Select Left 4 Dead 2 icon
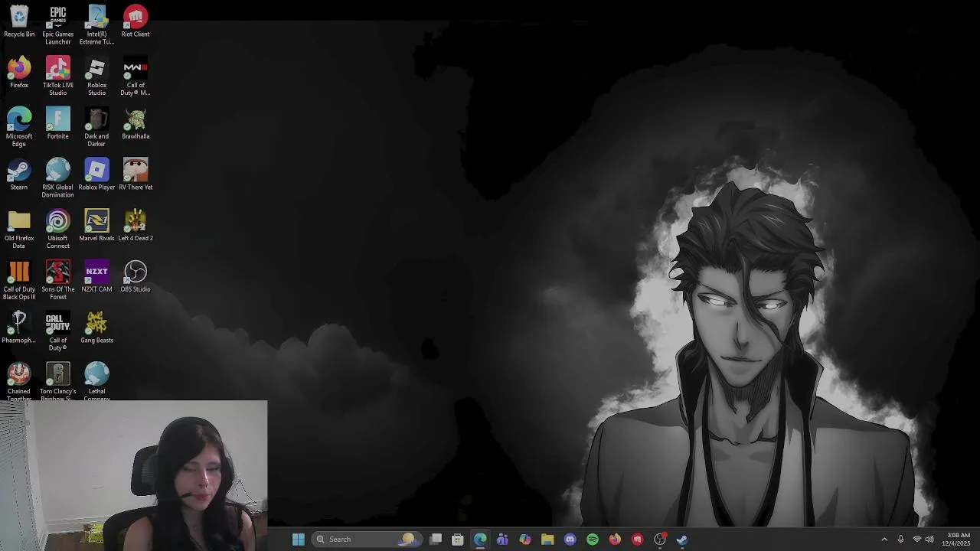 click(x=136, y=225)
